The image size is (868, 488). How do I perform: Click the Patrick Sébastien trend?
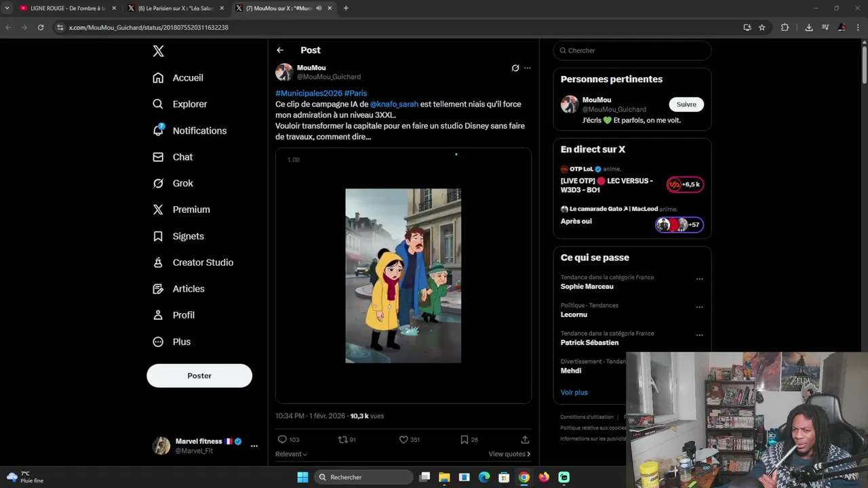pos(590,343)
